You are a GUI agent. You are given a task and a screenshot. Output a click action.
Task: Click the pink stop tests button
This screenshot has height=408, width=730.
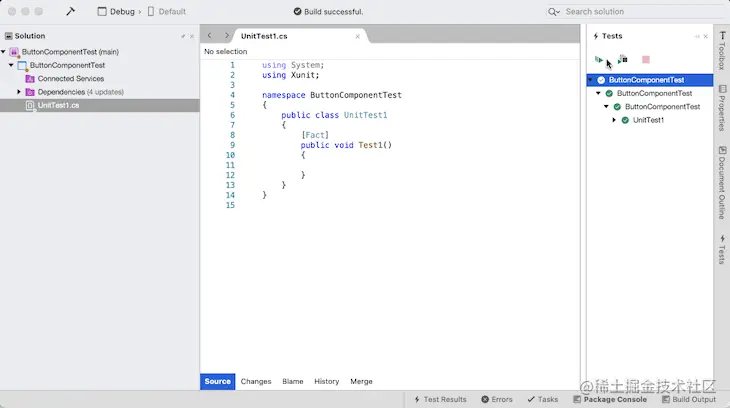pyautogui.click(x=646, y=60)
